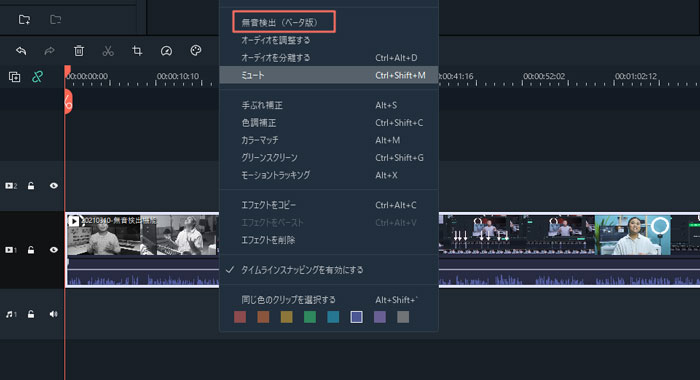Choose 同じ色のクリップを選択する menu entry
The height and width of the screenshot is (380, 700).
(x=329, y=300)
